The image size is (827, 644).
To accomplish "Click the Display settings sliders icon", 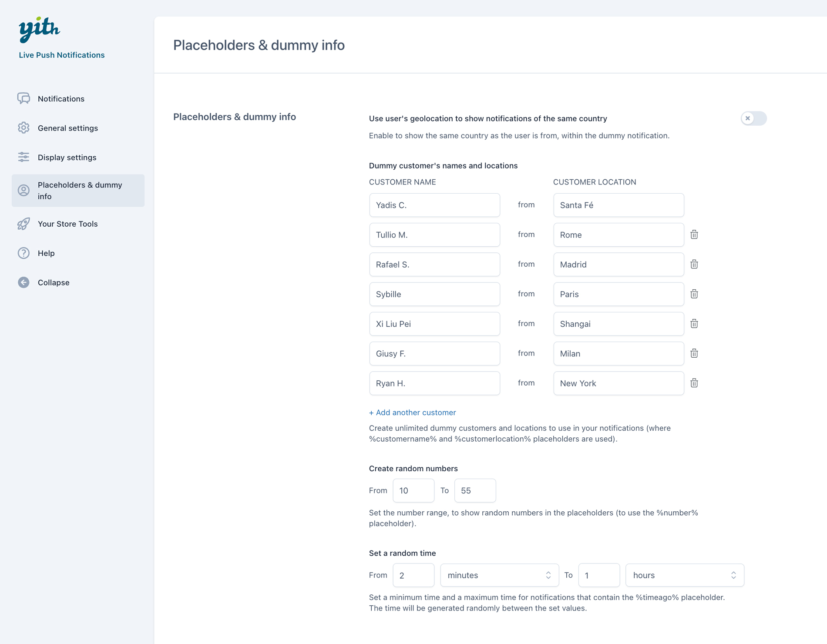I will pos(24,157).
